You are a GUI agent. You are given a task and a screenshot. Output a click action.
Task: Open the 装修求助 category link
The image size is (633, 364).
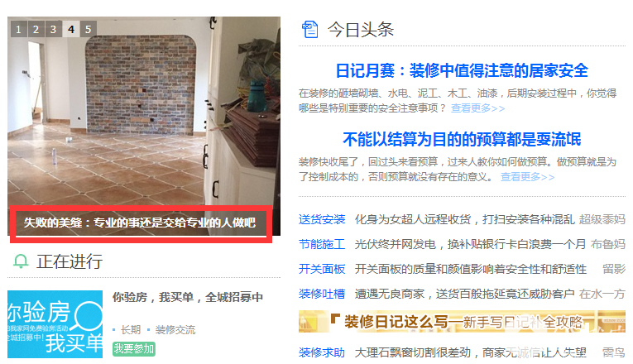[x=322, y=352]
